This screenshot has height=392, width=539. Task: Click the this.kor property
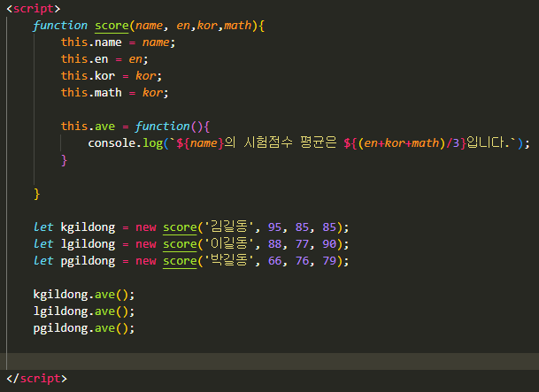(88, 76)
